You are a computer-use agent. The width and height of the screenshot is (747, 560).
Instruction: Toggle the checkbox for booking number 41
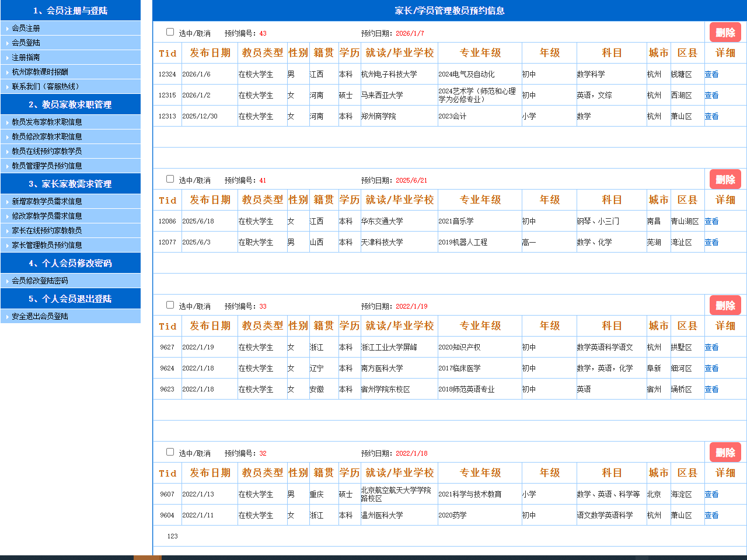[170, 179]
